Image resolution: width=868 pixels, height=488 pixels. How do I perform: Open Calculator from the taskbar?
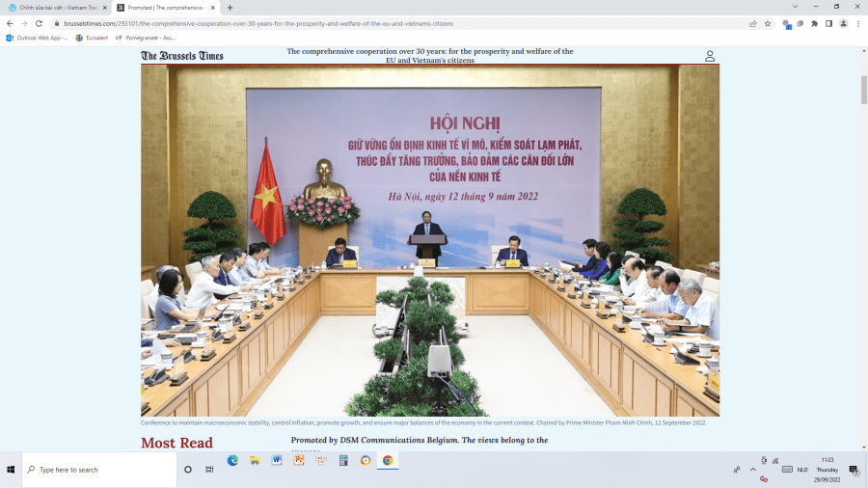tap(343, 460)
